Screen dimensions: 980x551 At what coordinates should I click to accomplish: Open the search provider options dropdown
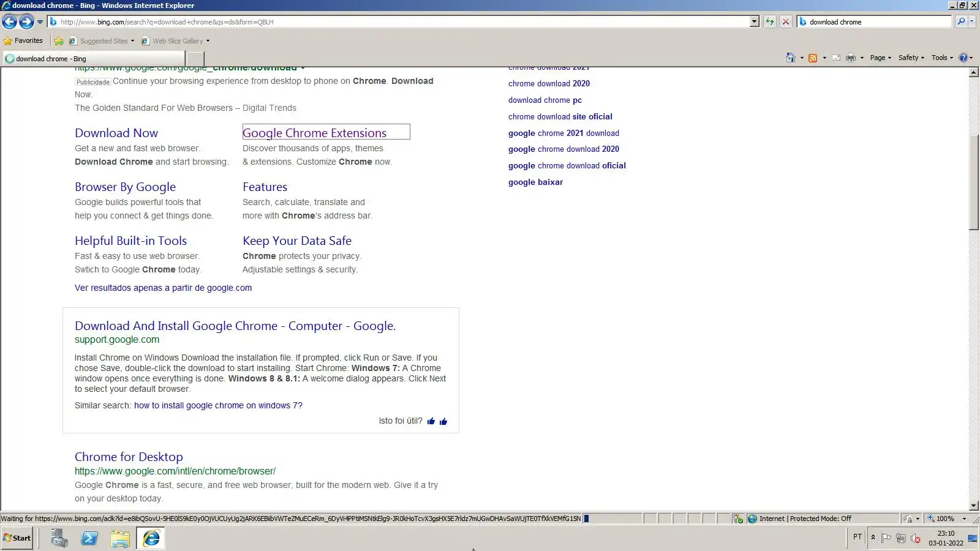click(x=972, y=22)
